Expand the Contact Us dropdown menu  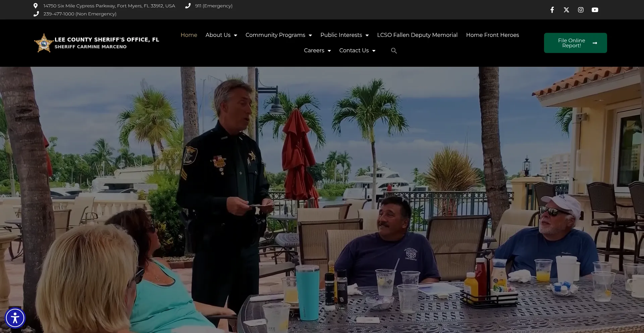click(357, 51)
